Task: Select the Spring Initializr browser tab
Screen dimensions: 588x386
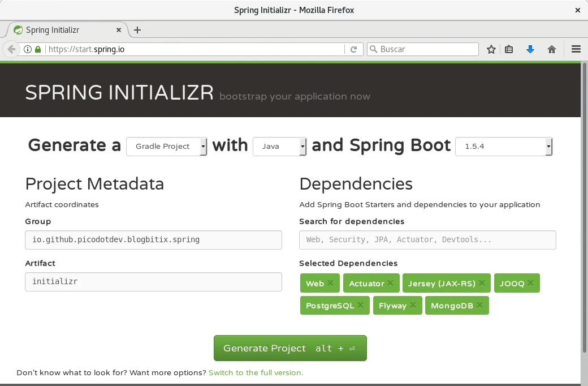Action: (x=62, y=30)
